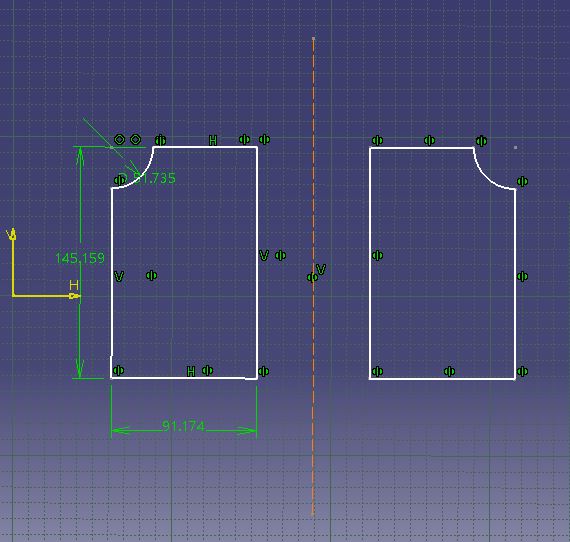The width and height of the screenshot is (570, 542).
Task: Select the symmetry symbol inside the left profile
Action: pyautogui.click(x=152, y=276)
